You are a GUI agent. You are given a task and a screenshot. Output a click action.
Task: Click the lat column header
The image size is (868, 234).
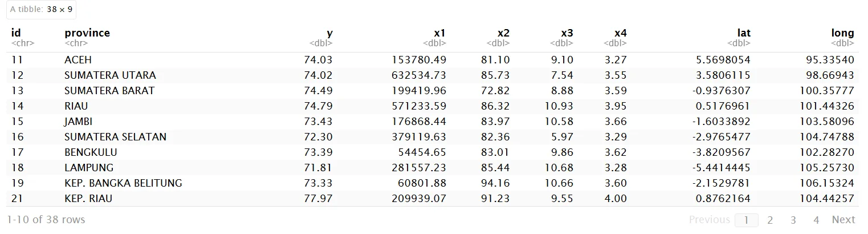(x=743, y=33)
